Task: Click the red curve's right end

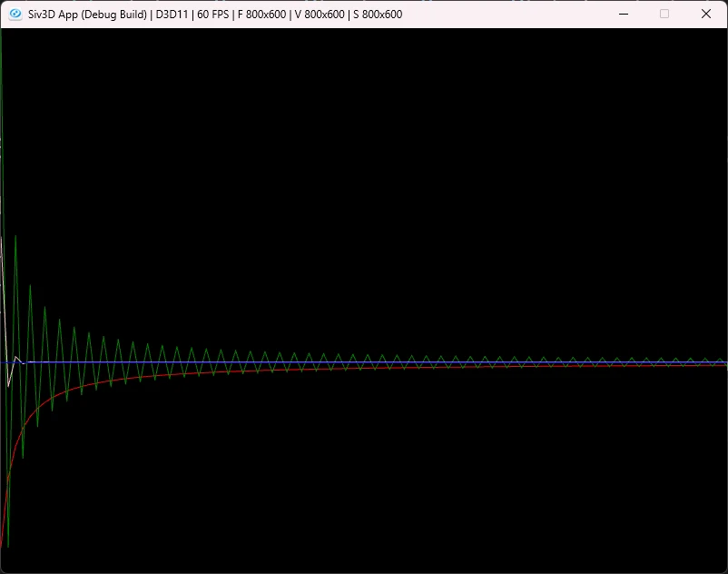Action: click(724, 365)
